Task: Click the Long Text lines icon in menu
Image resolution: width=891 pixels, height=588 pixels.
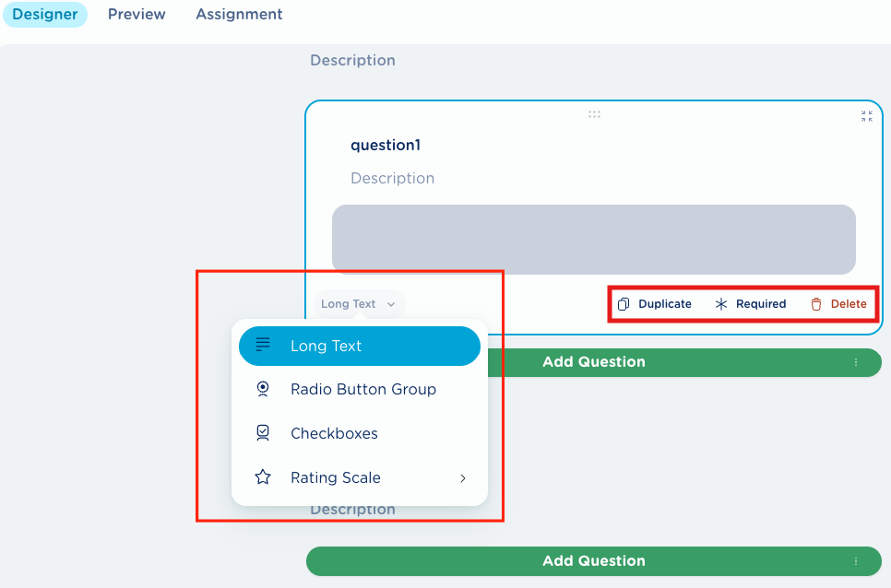Action: [x=263, y=346]
